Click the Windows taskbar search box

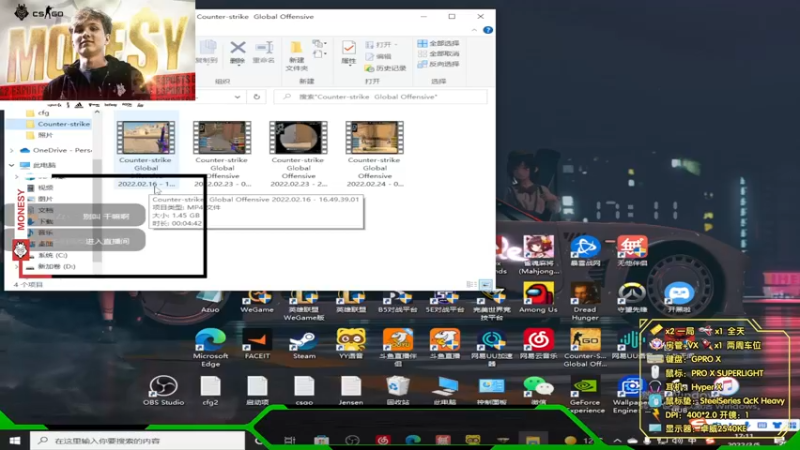coord(137,440)
